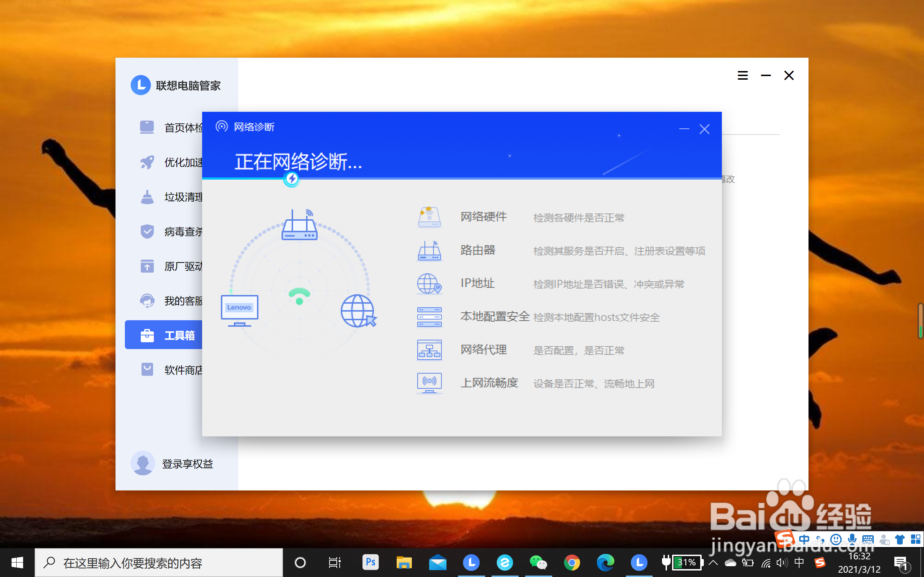This screenshot has width=924, height=577.
Task: Open the hamburger menu in Lenovo PC Manager
Action: click(743, 76)
